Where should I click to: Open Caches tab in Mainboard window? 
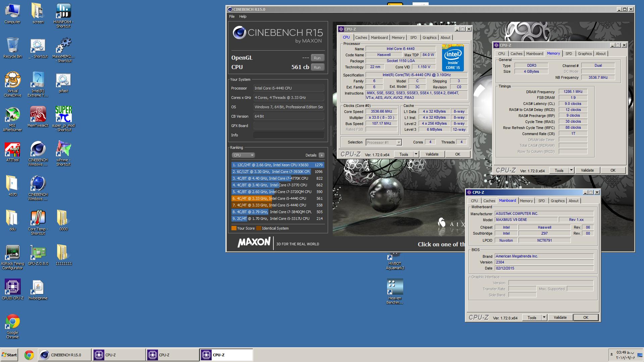489,201
